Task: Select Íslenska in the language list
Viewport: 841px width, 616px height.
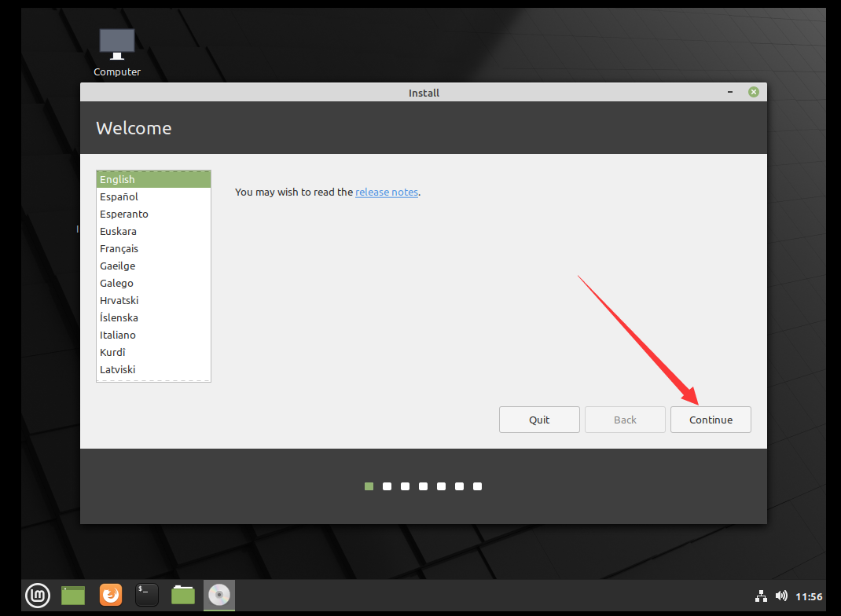Action: click(153, 318)
